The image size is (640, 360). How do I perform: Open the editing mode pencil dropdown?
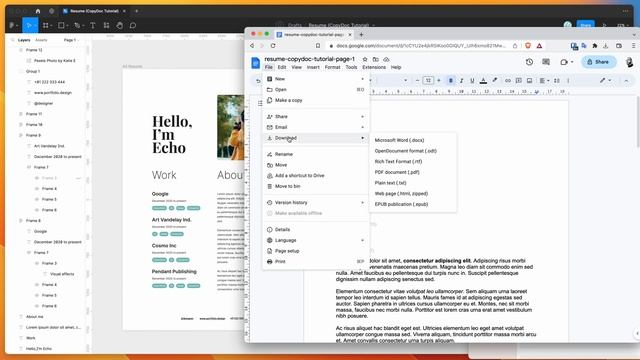[605, 80]
